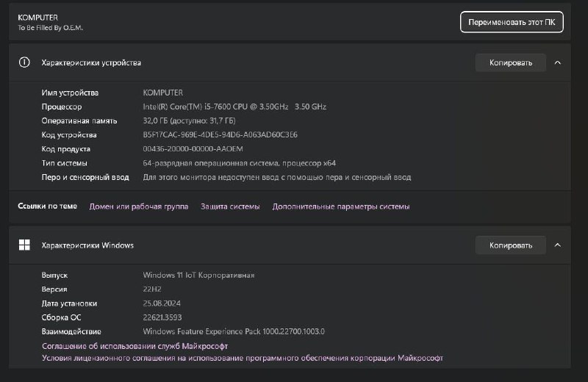
Task: Click the Тип системы label
Action: point(64,163)
